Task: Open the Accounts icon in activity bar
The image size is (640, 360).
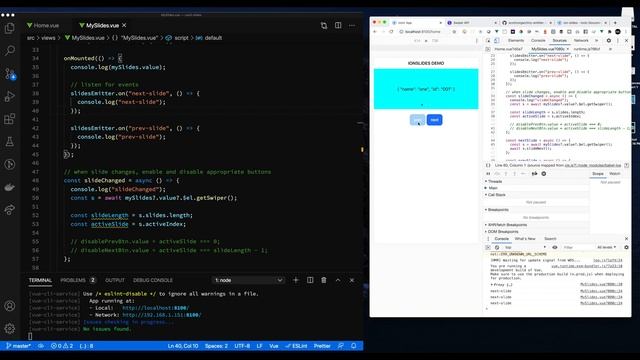Action: [x=9, y=306]
